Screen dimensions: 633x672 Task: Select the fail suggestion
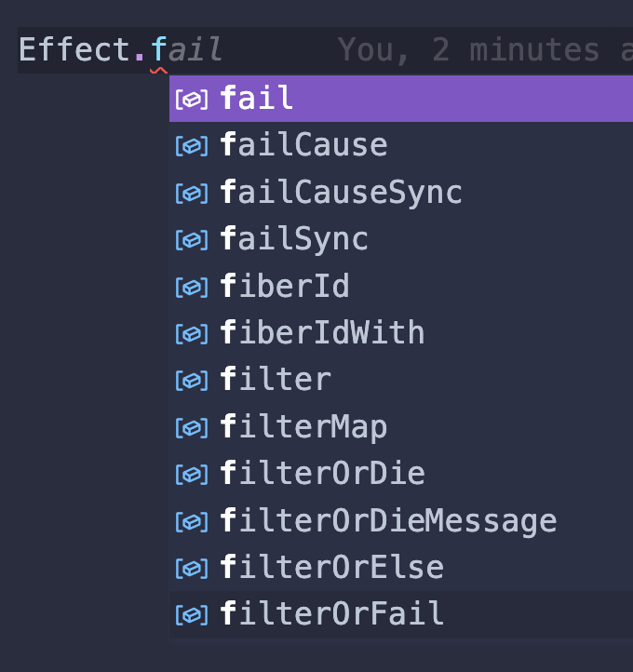click(x=257, y=99)
